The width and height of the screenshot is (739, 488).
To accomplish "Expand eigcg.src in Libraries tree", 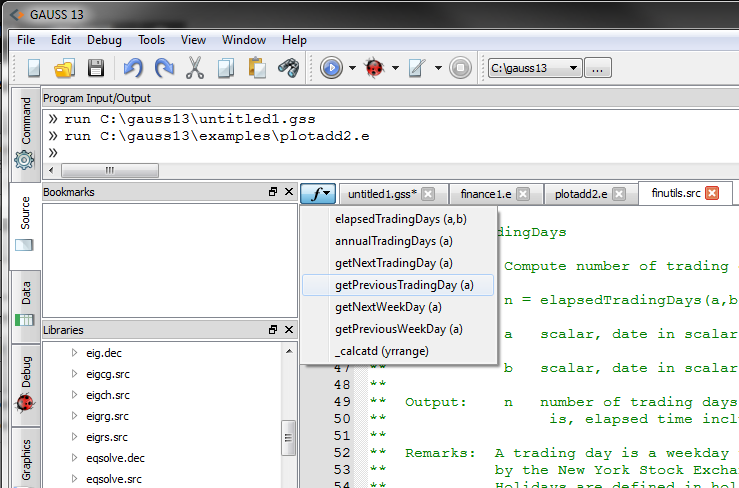I will (74, 374).
